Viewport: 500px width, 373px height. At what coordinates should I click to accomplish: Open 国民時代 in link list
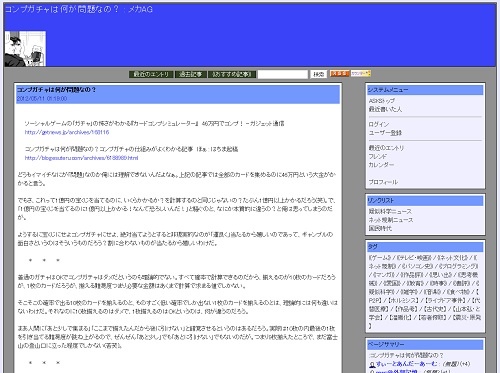(x=380, y=228)
